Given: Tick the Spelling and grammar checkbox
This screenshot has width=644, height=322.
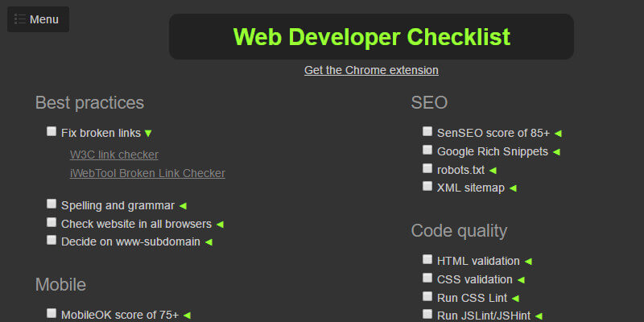Looking at the screenshot, I should [x=52, y=204].
